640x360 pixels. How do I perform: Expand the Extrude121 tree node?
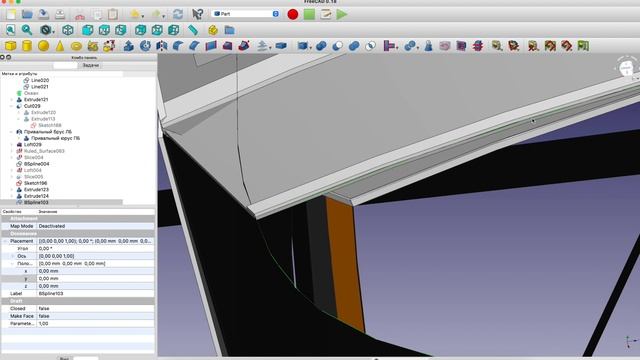tap(11, 100)
